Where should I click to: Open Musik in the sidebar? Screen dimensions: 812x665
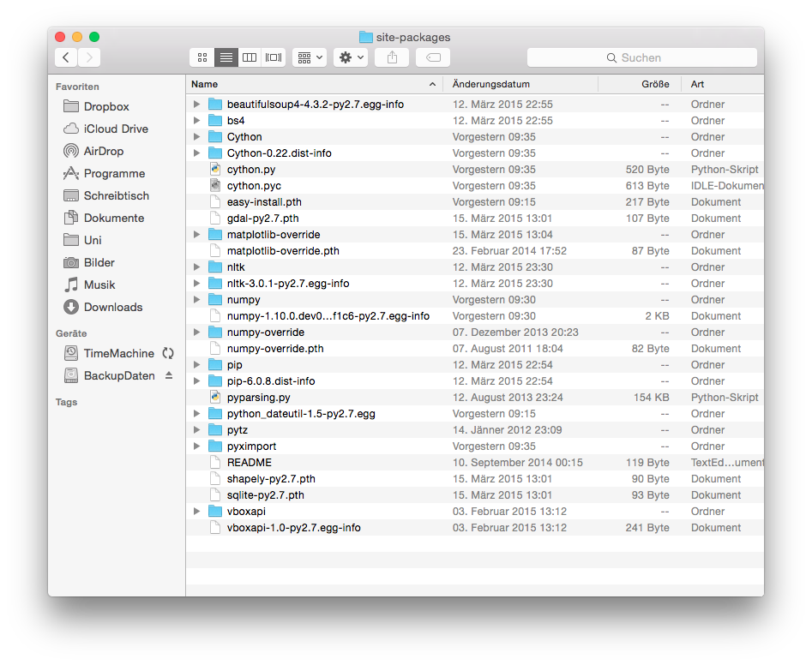click(x=89, y=285)
